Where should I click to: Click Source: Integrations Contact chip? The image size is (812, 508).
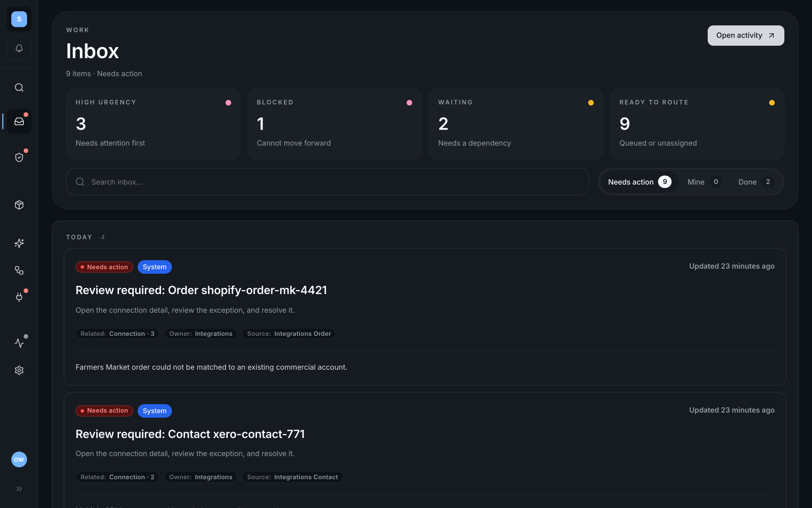click(292, 477)
